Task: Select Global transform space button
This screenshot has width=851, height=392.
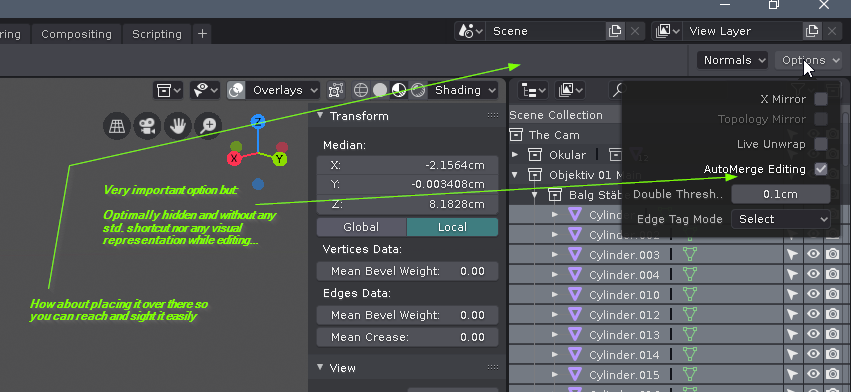Action: tap(361, 227)
